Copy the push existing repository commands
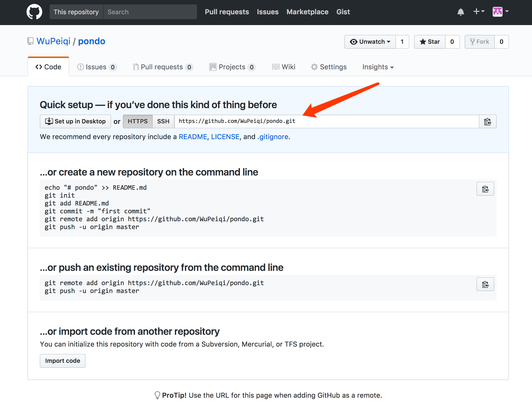 485,284
